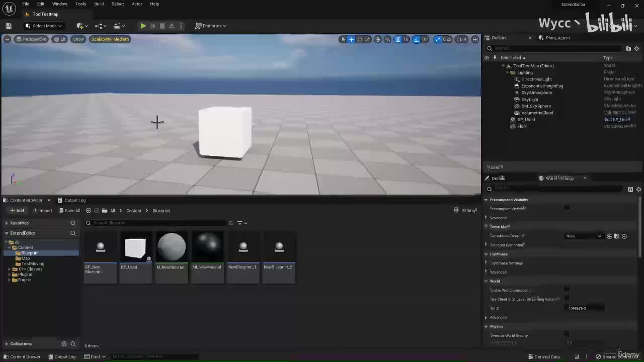Toggle the Precompute Visibility checkbox
The width and height of the screenshot is (644, 362).
[x=567, y=208]
